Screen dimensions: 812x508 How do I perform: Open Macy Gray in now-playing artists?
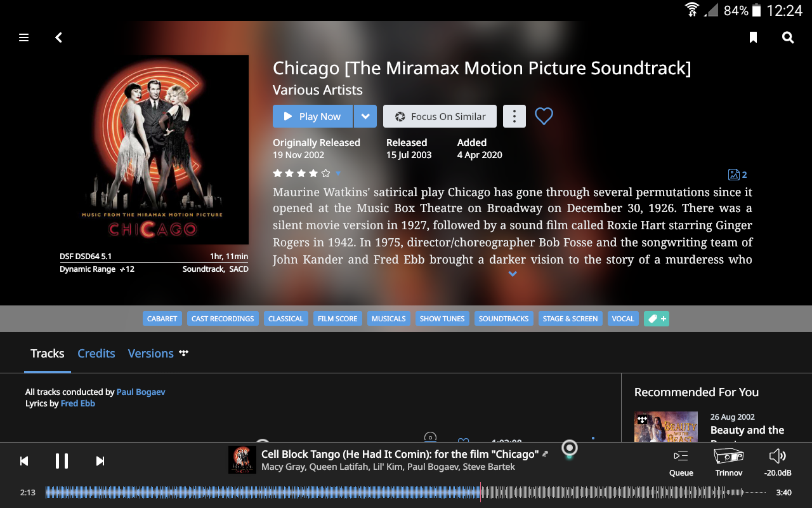pos(282,467)
